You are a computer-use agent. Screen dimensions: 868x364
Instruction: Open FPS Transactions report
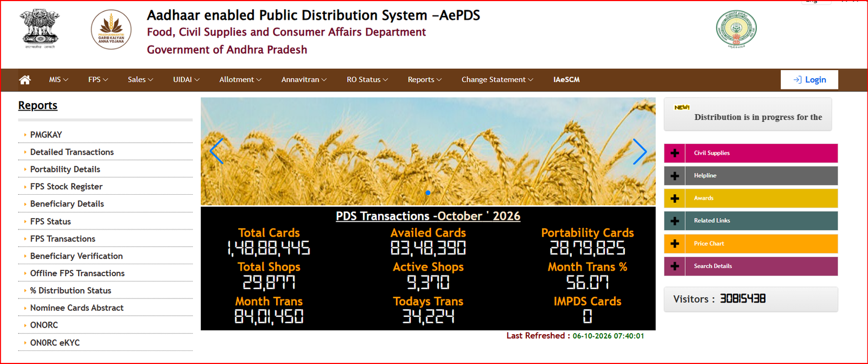[x=63, y=239]
